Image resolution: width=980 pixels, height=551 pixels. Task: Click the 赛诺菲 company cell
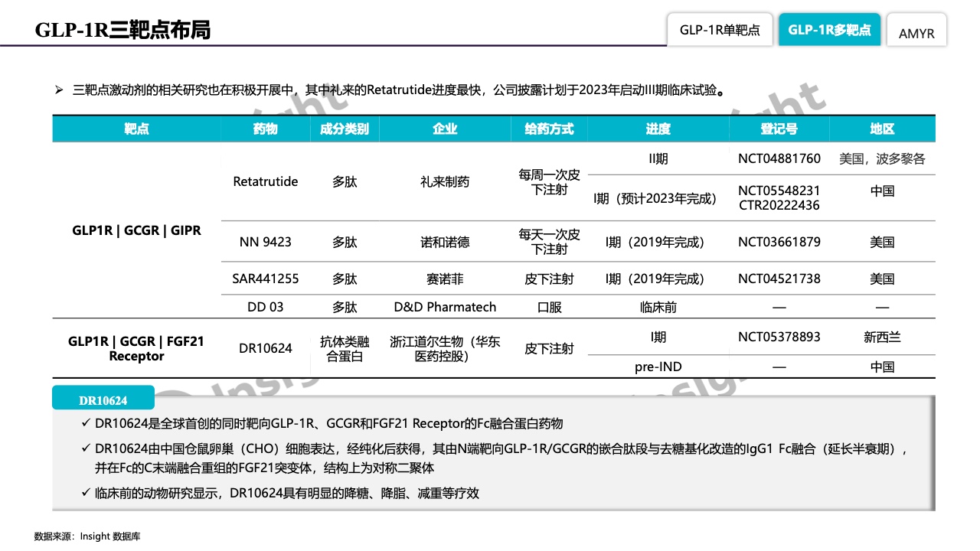coord(445,279)
